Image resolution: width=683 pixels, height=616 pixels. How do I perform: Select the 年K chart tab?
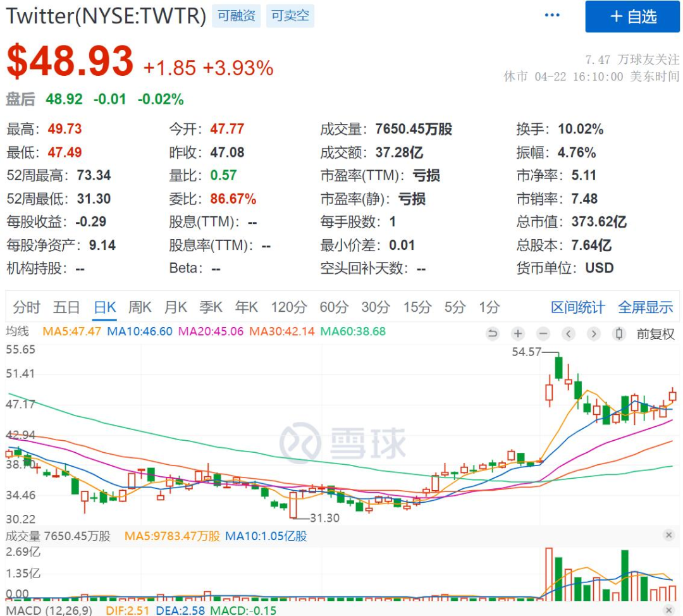[x=247, y=307]
